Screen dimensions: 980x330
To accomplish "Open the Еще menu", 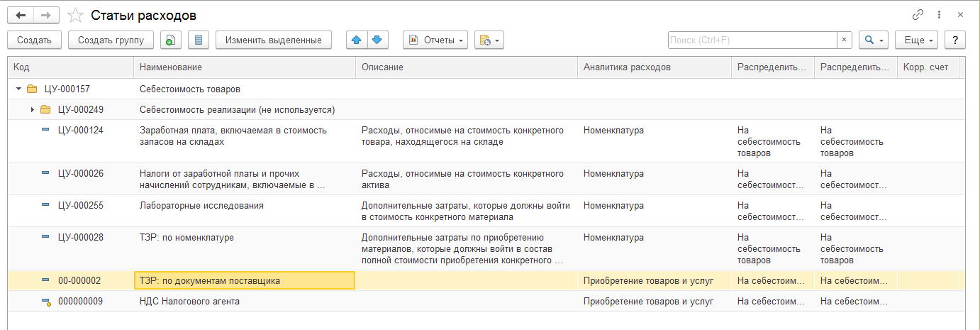I will coord(916,40).
